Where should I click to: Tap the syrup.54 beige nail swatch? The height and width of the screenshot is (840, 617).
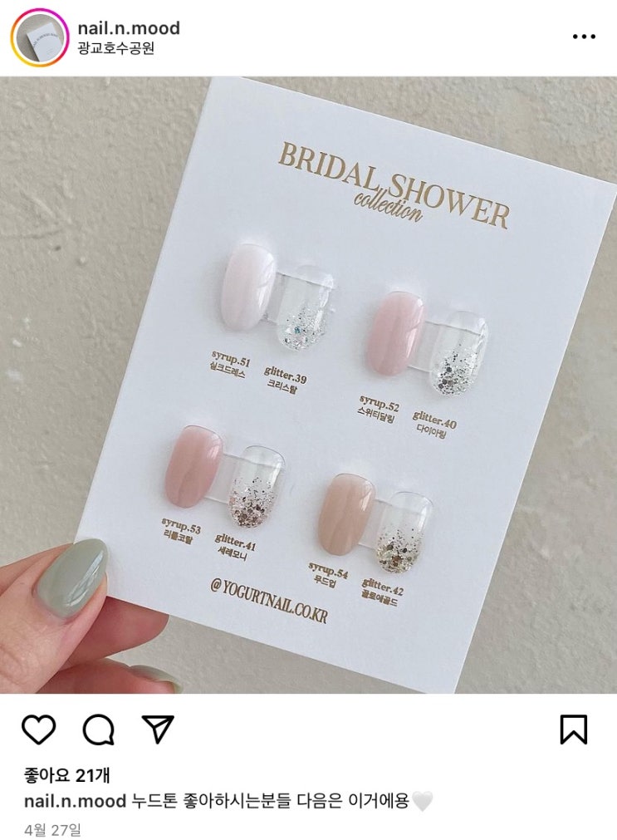(346, 514)
